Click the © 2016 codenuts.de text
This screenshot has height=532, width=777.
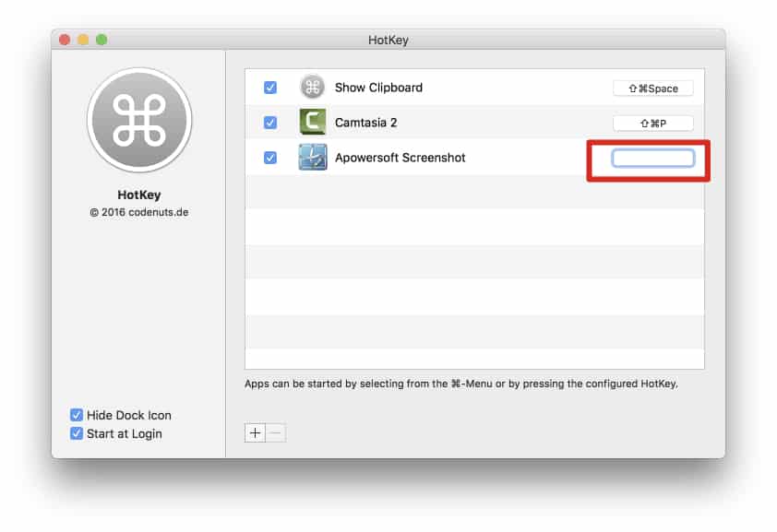click(x=139, y=212)
